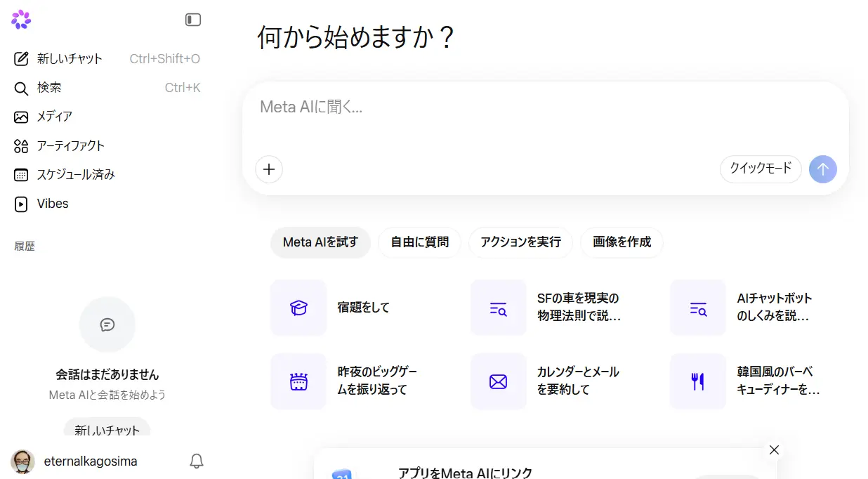Open 新しいチャット in the sidebar
The height and width of the screenshot is (479, 868).
[x=107, y=58]
